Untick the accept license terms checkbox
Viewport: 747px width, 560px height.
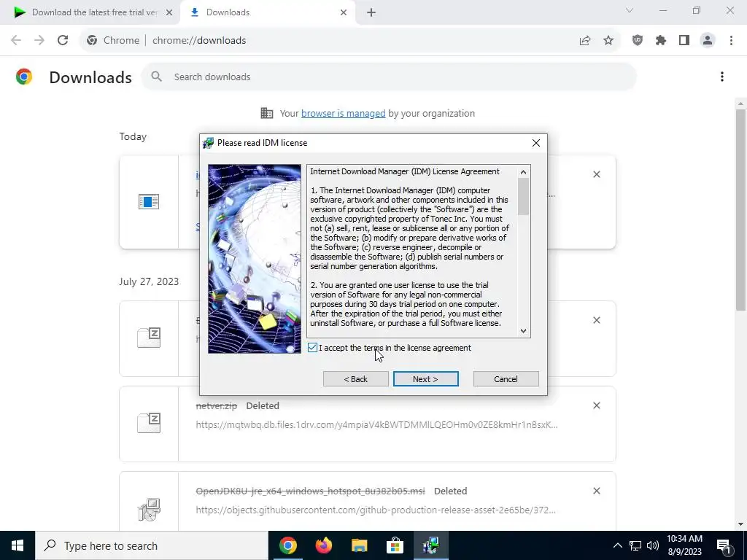coord(312,348)
